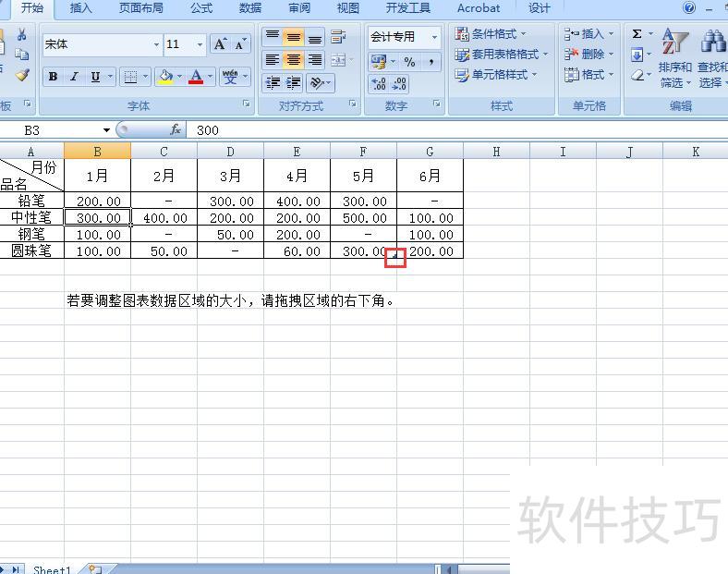Open the borders dropdown arrow
The image size is (728, 574).
[145, 77]
